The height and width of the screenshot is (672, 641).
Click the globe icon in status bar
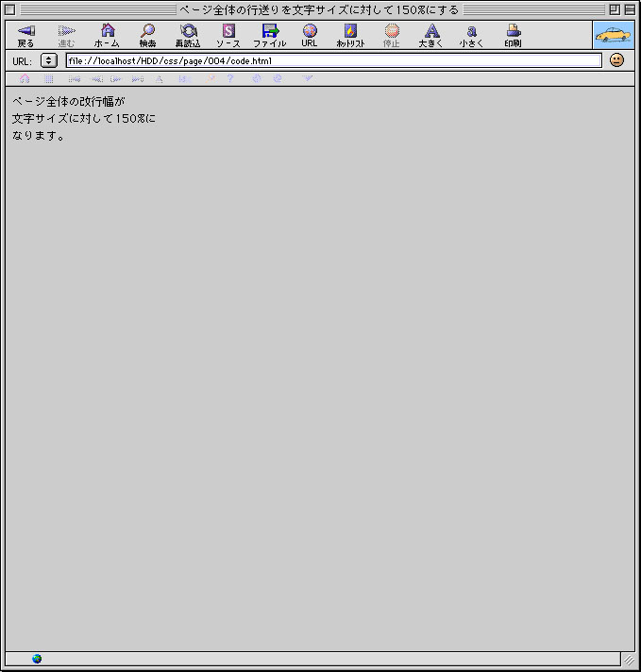(x=37, y=659)
